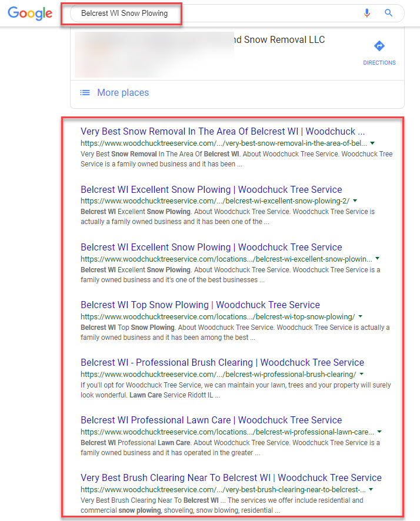The height and width of the screenshot is (521, 420).
Task: Click the Snow Removal LLC business title
Action: pyautogui.click(x=279, y=39)
